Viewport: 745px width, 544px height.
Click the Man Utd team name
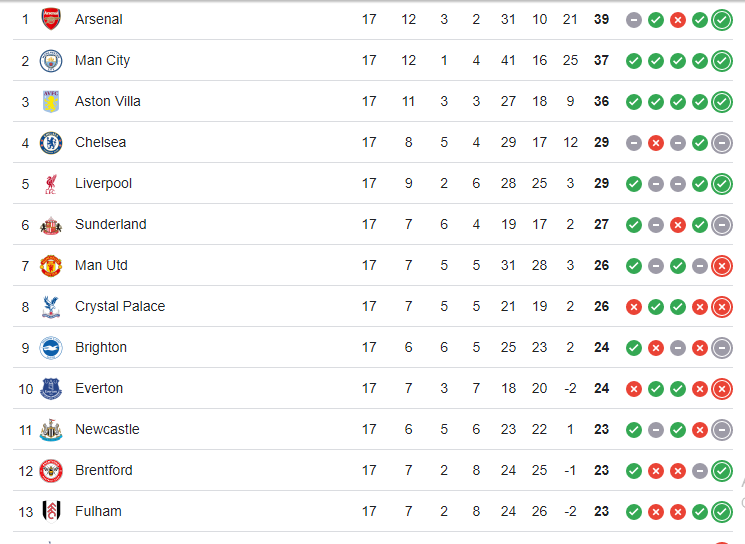101,265
